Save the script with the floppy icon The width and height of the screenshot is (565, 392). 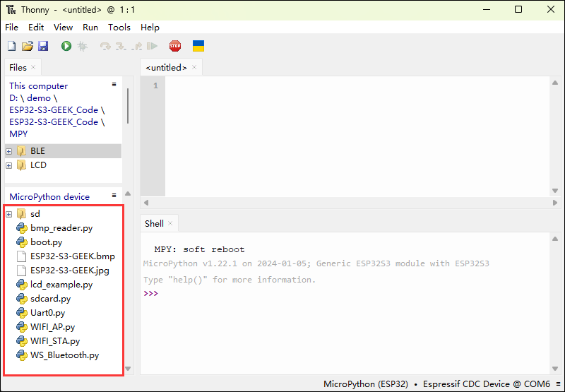coord(43,46)
